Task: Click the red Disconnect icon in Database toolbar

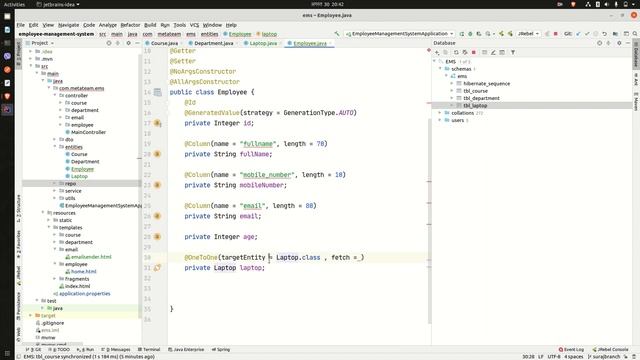Action: (x=474, y=52)
